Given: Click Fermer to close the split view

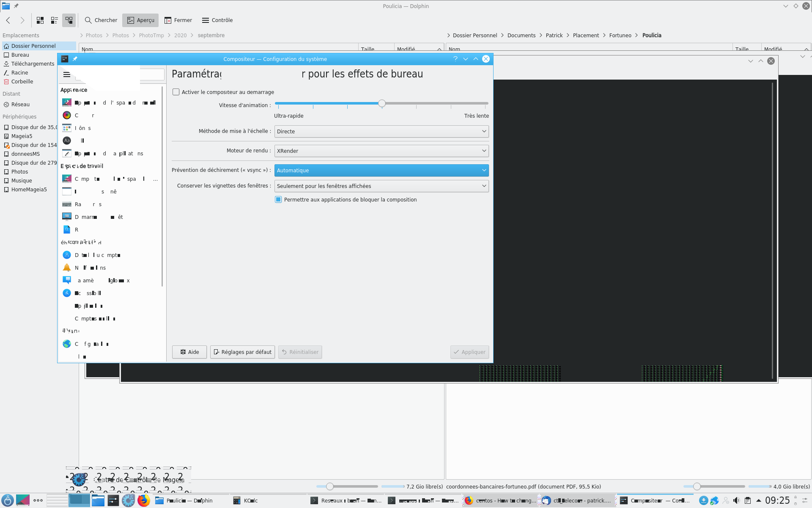Looking at the screenshot, I should 178,20.
